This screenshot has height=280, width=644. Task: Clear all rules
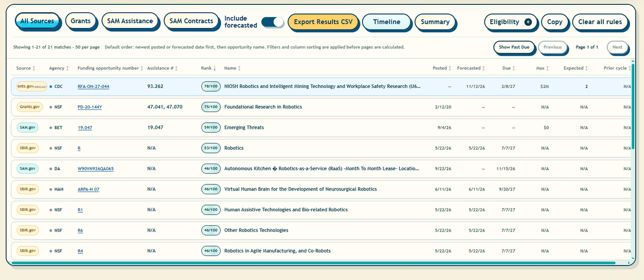599,22
